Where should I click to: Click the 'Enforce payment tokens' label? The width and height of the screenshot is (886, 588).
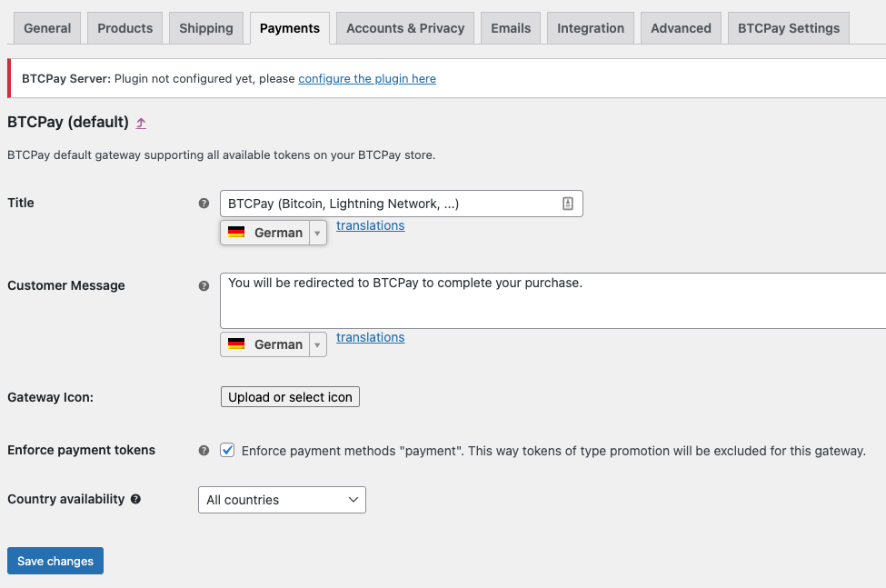click(x=82, y=450)
